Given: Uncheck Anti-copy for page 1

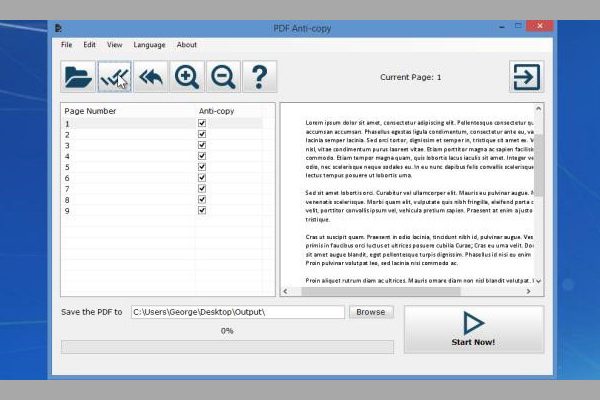Looking at the screenshot, I should (202, 124).
